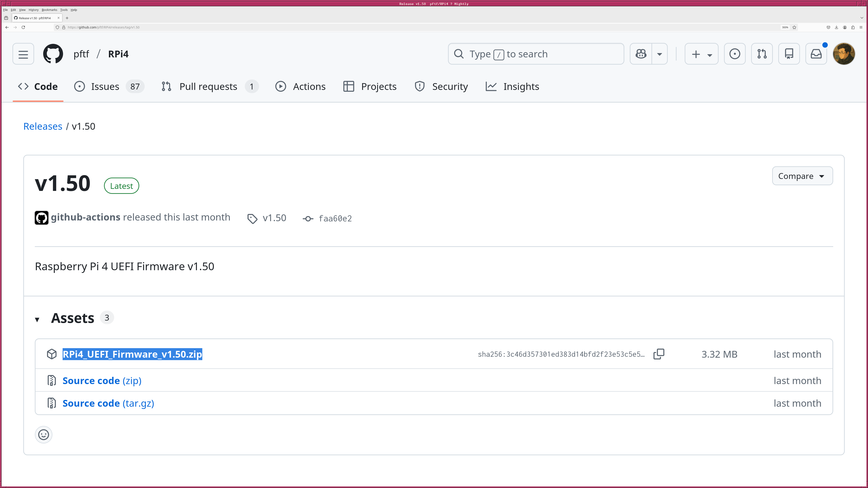Expand the create new plus dropdown
Screen dimensions: 868x488
coord(702,54)
